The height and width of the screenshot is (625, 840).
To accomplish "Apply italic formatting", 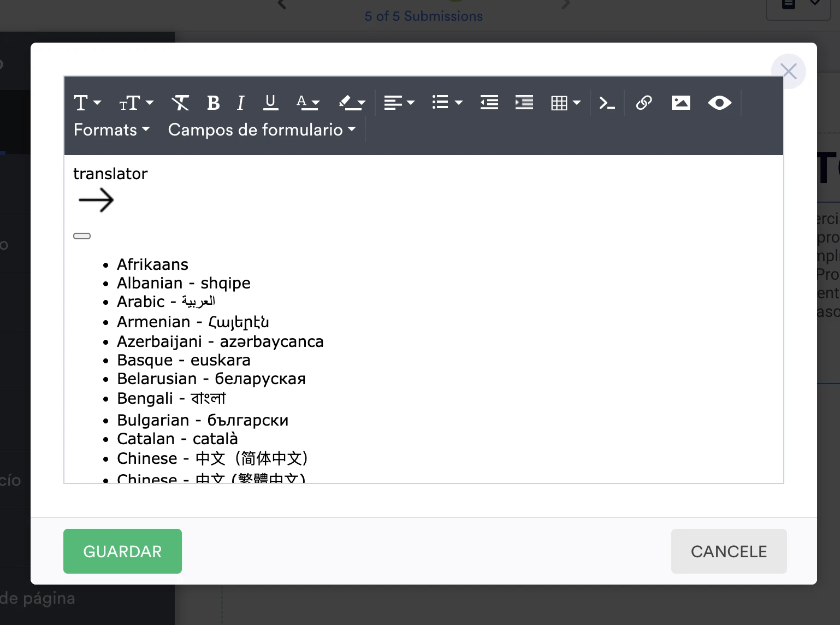I will click(x=240, y=103).
